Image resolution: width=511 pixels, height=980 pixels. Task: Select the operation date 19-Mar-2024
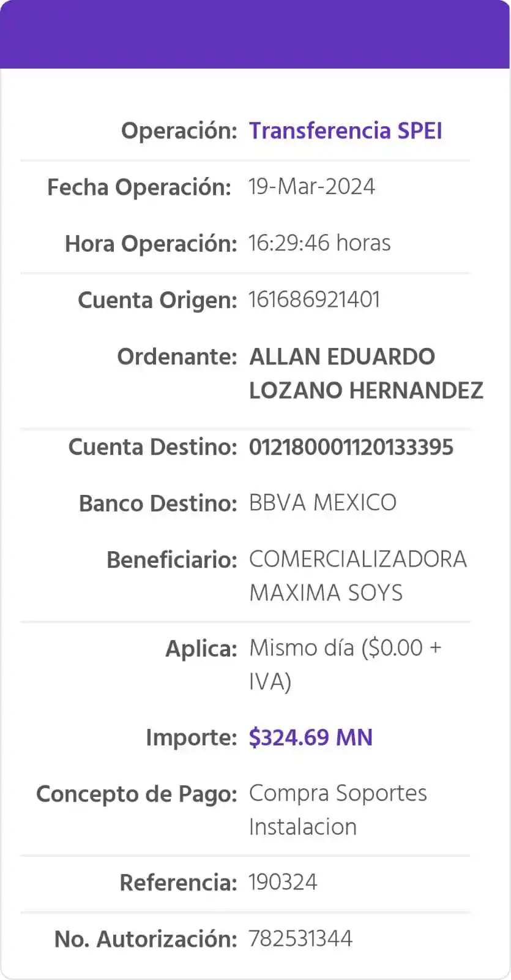coord(311,187)
